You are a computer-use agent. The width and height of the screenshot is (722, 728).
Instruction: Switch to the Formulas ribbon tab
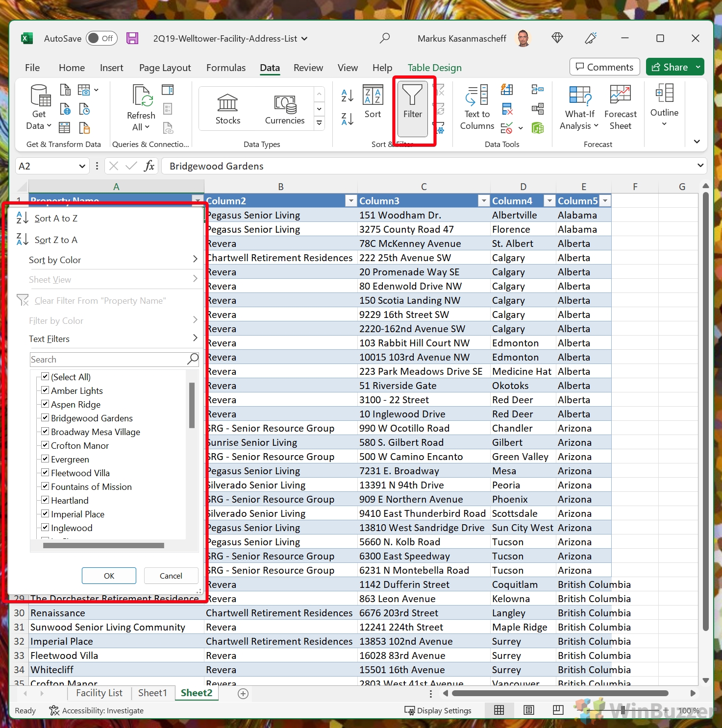click(225, 68)
